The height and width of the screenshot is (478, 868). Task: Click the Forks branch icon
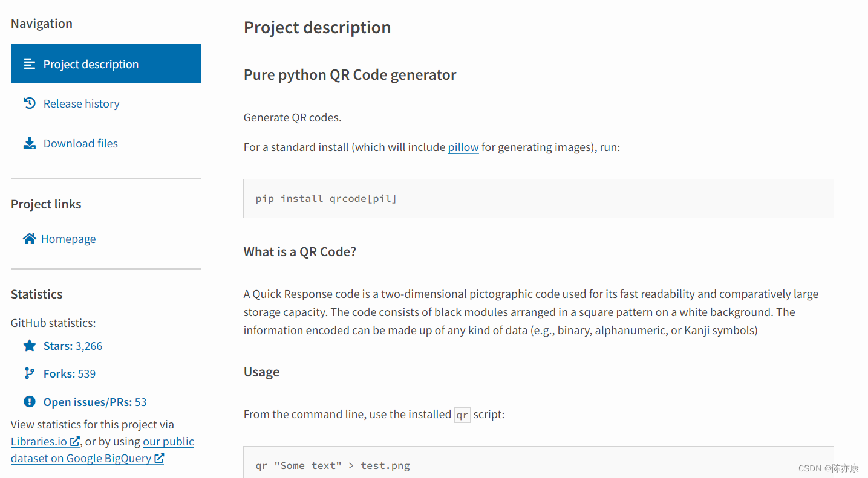29,373
